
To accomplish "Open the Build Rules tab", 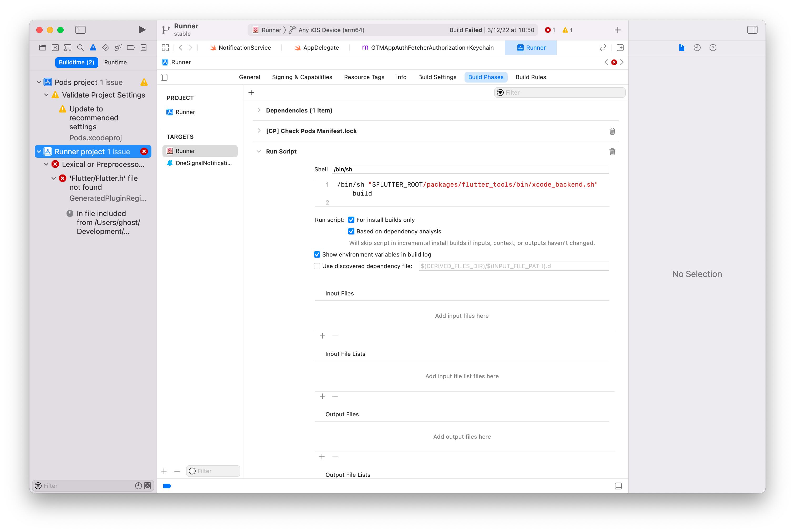I will 531,77.
